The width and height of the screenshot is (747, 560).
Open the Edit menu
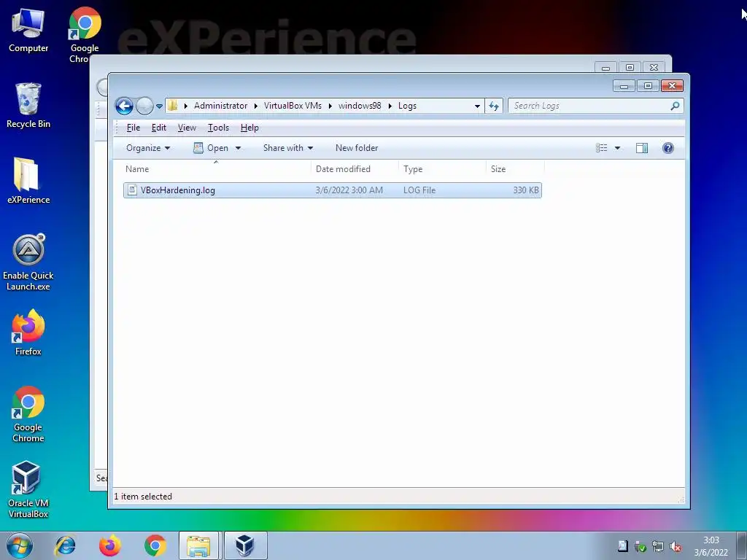158,128
